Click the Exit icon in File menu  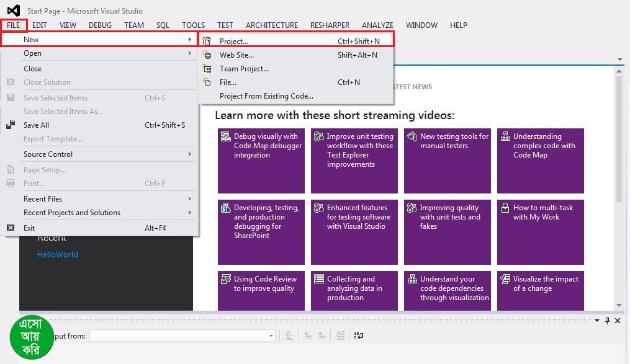click(x=11, y=228)
